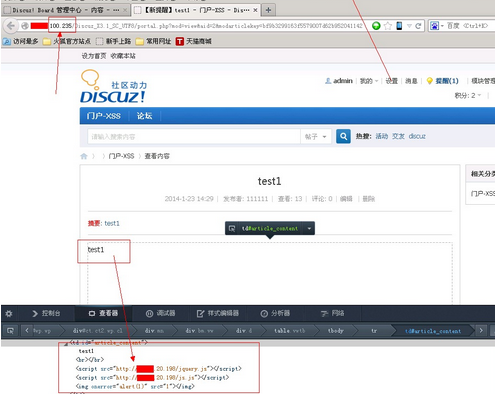Open the developer tools settings gear
The height and width of the screenshot is (394, 495).
(9, 313)
